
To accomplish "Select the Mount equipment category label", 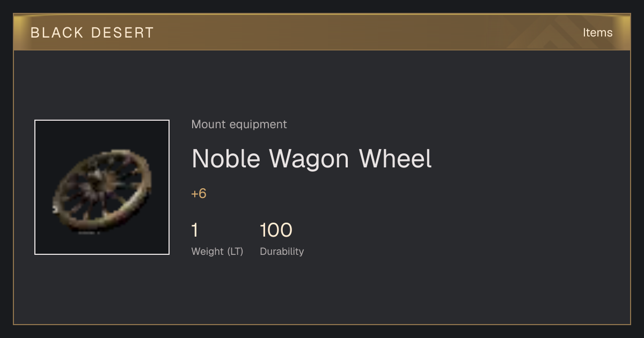I will click(239, 124).
